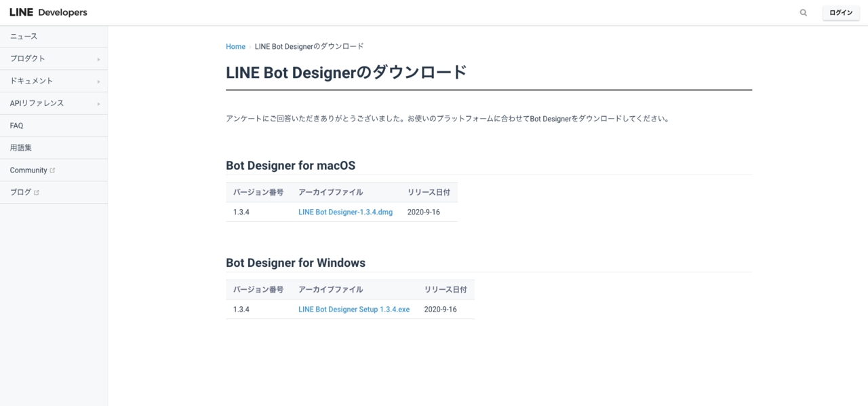The height and width of the screenshot is (406, 868).
Task: Click the external link icon beside Community
Action: 54,170
